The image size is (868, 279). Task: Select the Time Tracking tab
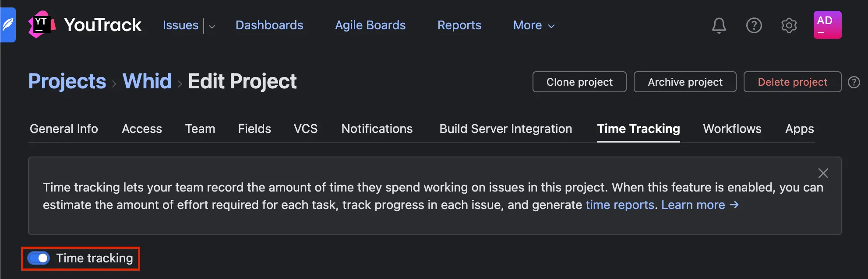(x=639, y=129)
